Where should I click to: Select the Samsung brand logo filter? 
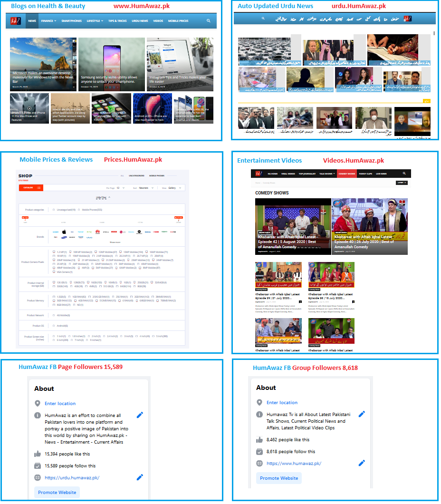coord(64,238)
